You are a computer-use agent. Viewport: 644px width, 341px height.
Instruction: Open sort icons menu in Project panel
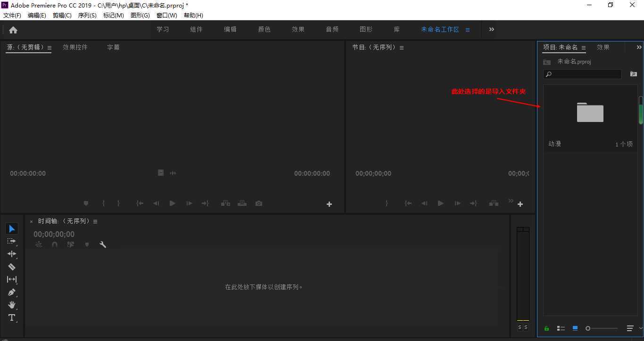[630, 328]
